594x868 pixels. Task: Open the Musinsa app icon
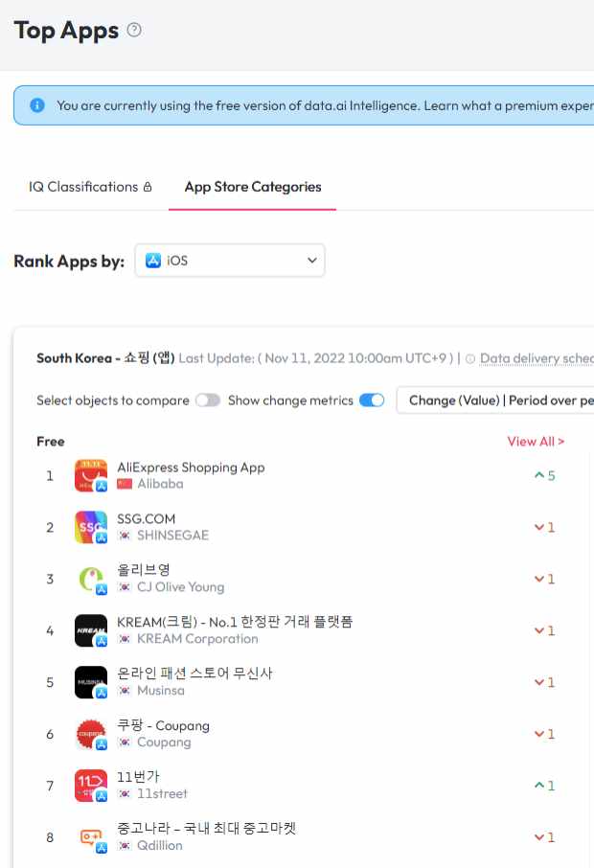[91, 682]
